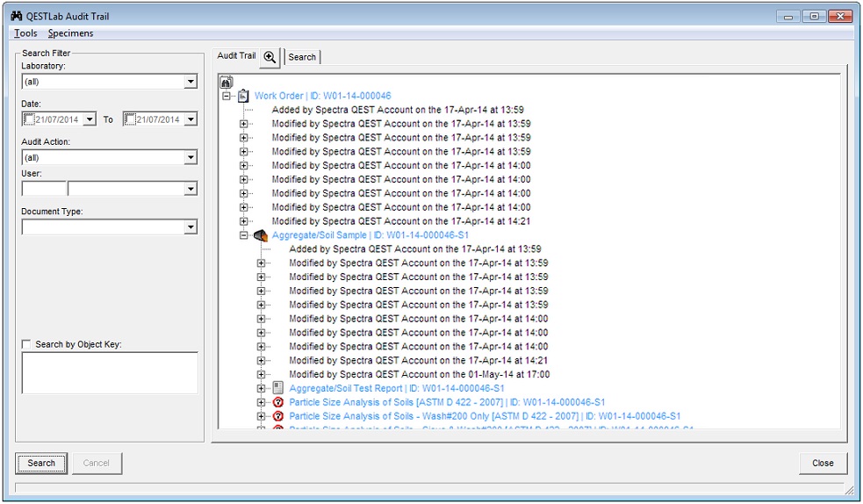Open the Laboratory dropdown

(x=191, y=82)
